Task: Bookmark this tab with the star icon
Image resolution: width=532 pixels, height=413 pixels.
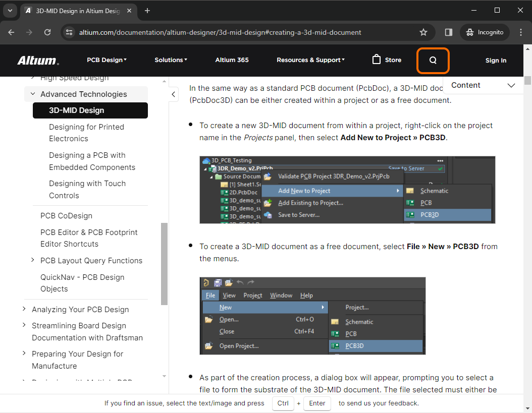Action: 423,32
